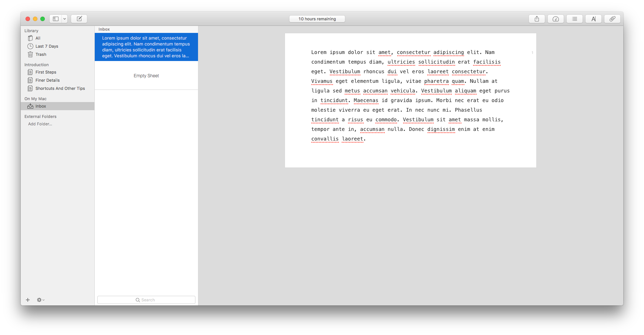The width and height of the screenshot is (644, 335).
Task: Select the Inbox group under On My Mac
Action: (x=57, y=106)
